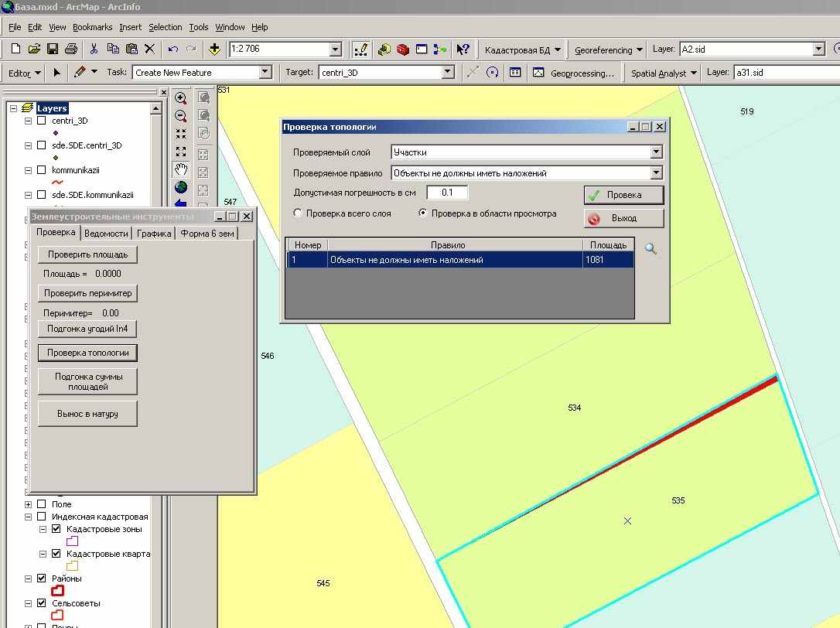Image resolution: width=840 pixels, height=628 pixels.
Task: Open the Attributes table icon
Action: click(515, 73)
